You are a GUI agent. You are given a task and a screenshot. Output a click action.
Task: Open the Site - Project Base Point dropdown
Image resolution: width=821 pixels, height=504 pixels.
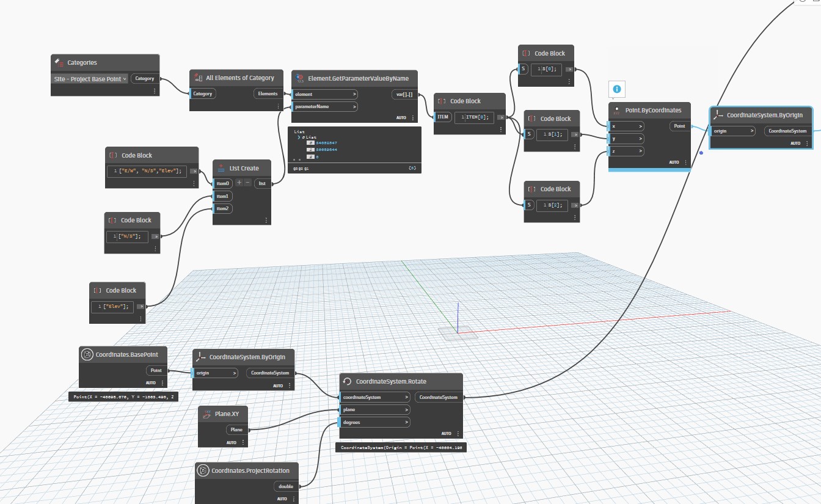pos(90,79)
